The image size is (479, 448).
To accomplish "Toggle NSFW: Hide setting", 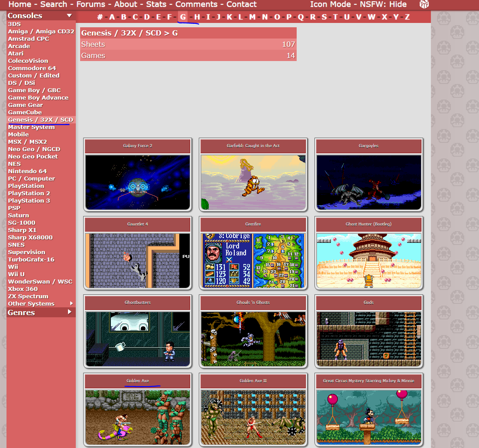I will point(383,4).
